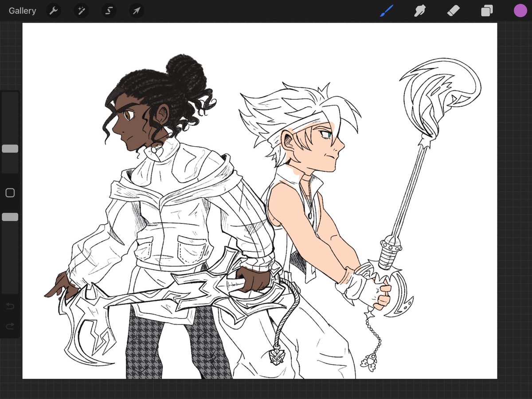Open the Adjustments magic wand menu

81,11
